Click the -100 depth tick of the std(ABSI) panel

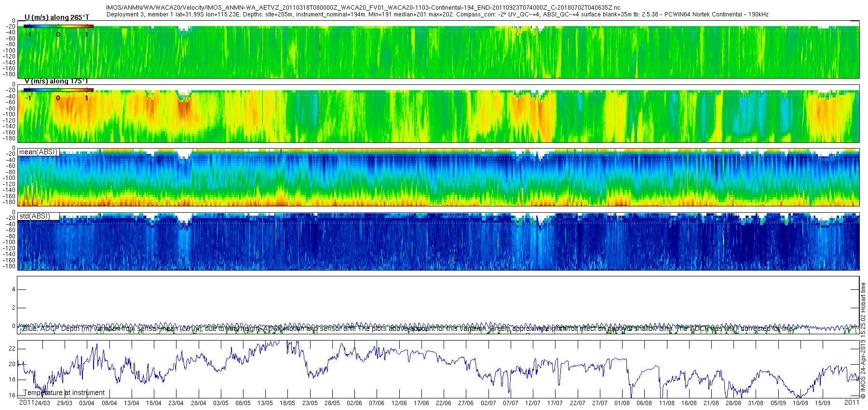pyautogui.click(x=10, y=242)
